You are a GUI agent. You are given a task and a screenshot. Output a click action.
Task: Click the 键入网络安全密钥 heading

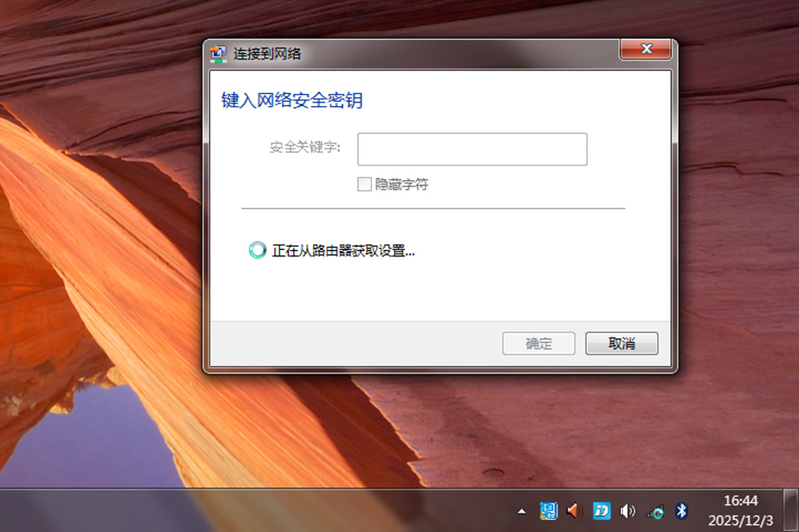tap(292, 101)
